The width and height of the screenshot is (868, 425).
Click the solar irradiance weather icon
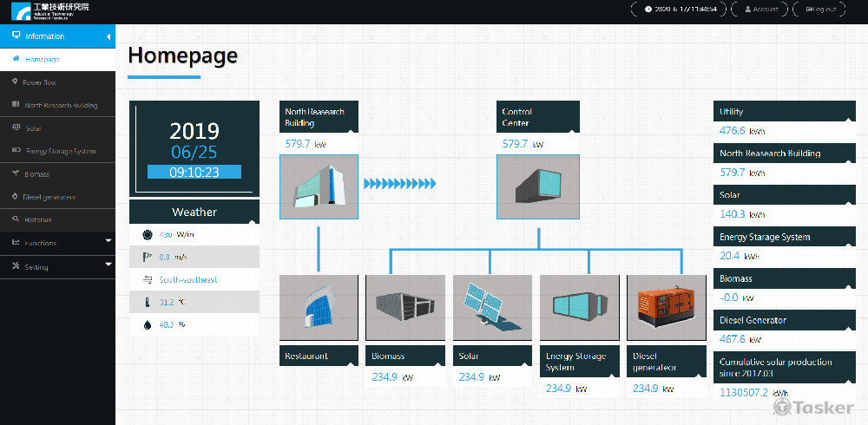143,234
